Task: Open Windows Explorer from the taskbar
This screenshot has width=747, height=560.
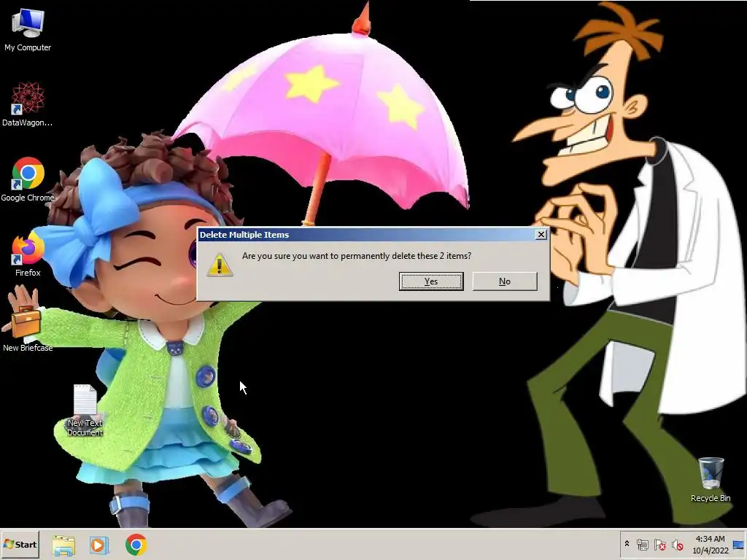Action: click(63, 545)
